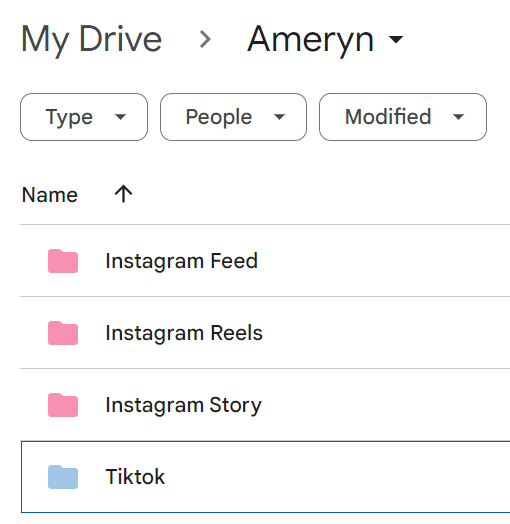Sort by the Name column header
Image resolution: width=510 pixels, height=524 pixels.
pyautogui.click(x=50, y=195)
